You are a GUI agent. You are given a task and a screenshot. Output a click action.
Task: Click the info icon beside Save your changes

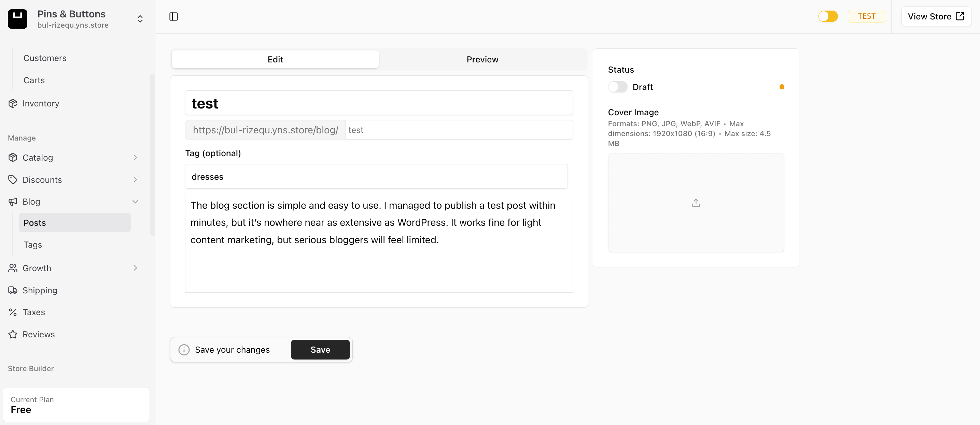(184, 350)
